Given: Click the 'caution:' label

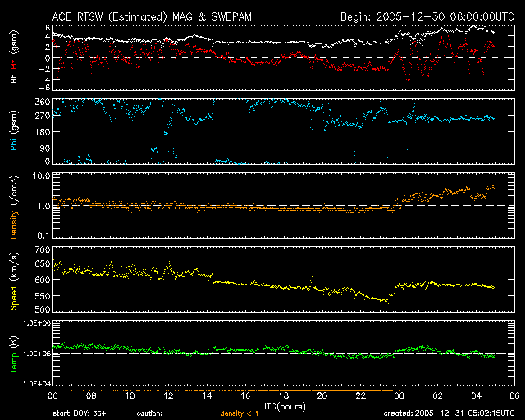Looking at the screenshot, I should tap(149, 413).
